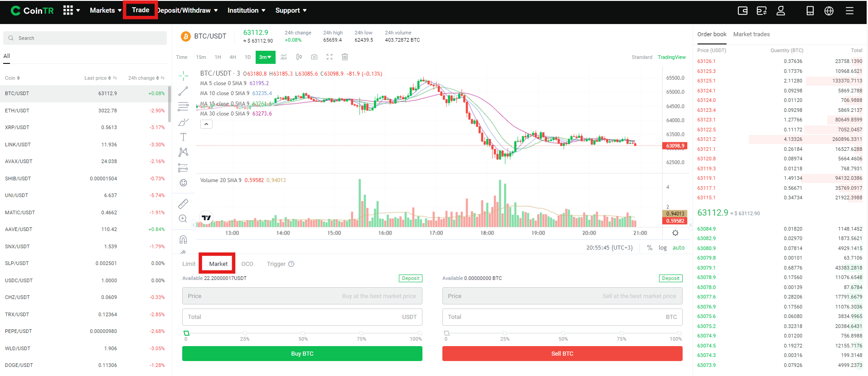
Task: Click the Buy BTC button
Action: 302,354
